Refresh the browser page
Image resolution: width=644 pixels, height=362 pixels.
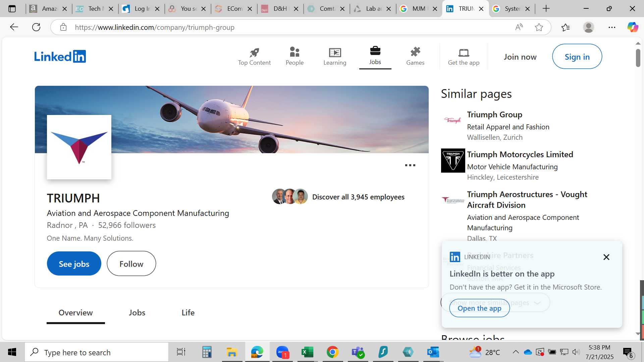pos(36,27)
